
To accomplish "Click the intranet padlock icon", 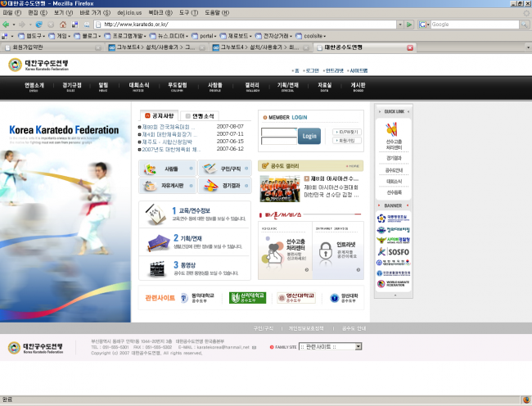I will coord(326,252).
